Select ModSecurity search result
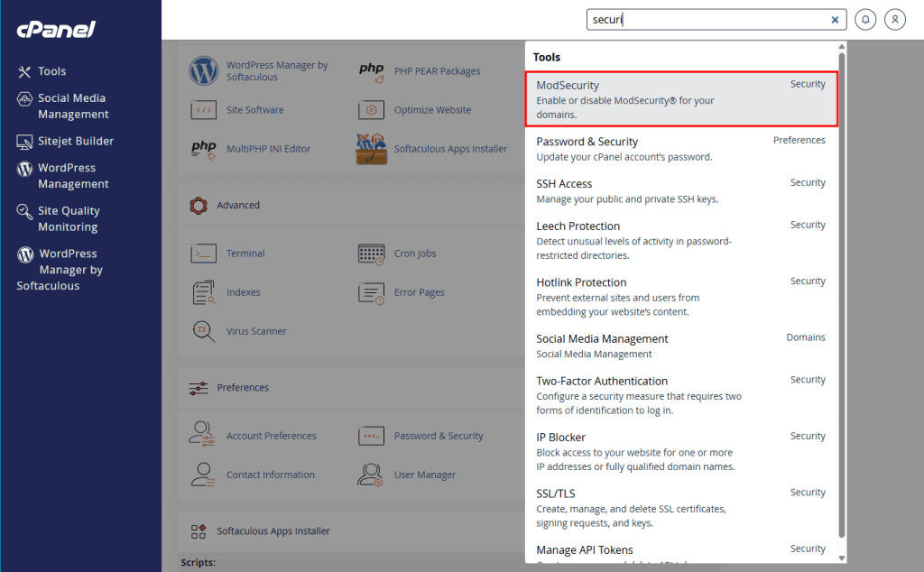Viewport: 924px width, 572px height. tap(681, 99)
